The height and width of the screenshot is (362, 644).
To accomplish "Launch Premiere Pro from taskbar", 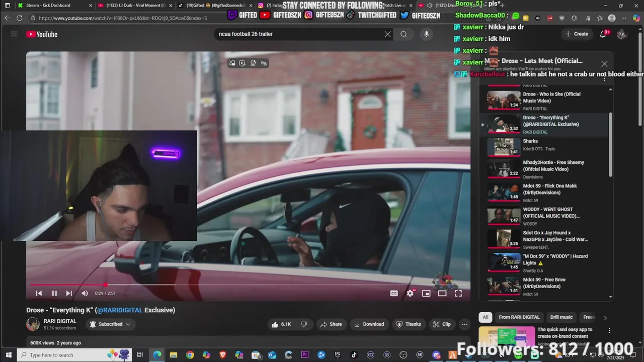I will (x=305, y=355).
